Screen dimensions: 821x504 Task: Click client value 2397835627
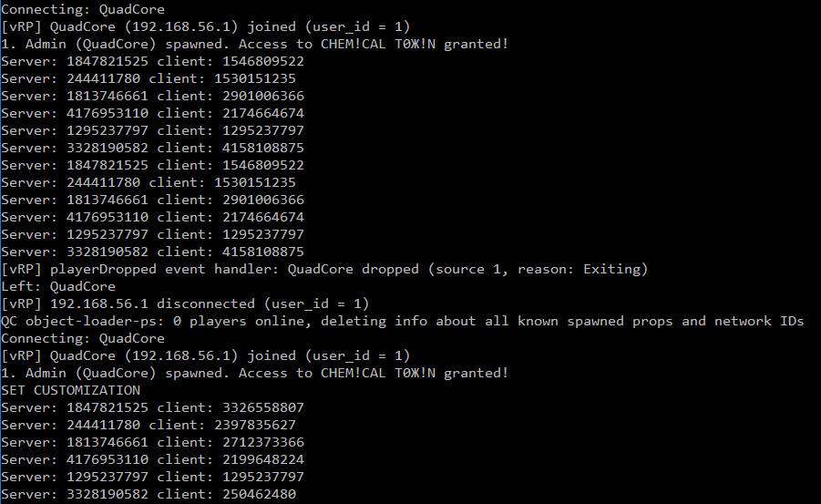(x=255, y=425)
